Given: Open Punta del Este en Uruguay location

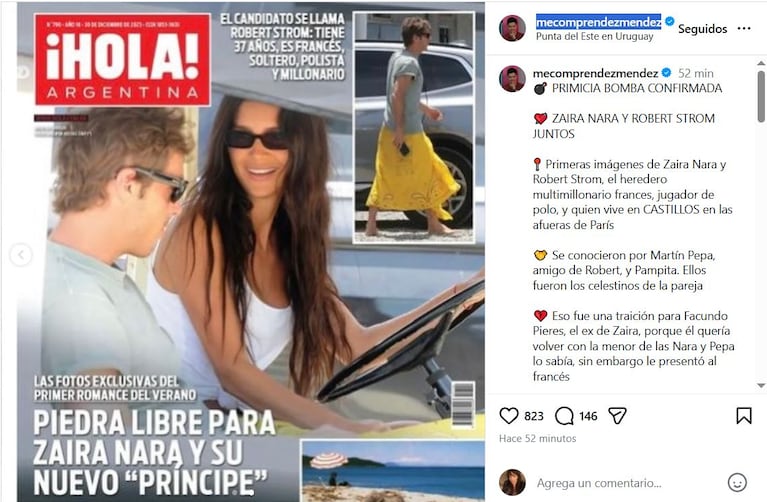Looking at the screenshot, I should [594, 37].
